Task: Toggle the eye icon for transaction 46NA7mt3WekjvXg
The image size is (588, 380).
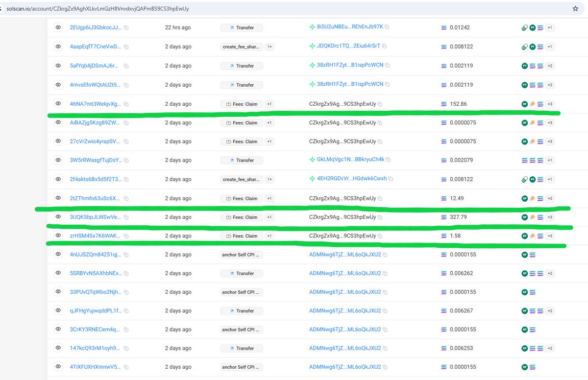Action: (x=58, y=103)
